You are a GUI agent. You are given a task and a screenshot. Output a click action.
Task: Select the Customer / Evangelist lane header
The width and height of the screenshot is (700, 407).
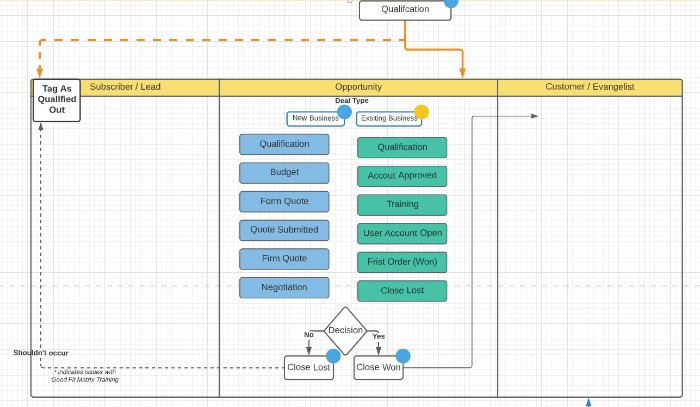(x=590, y=87)
